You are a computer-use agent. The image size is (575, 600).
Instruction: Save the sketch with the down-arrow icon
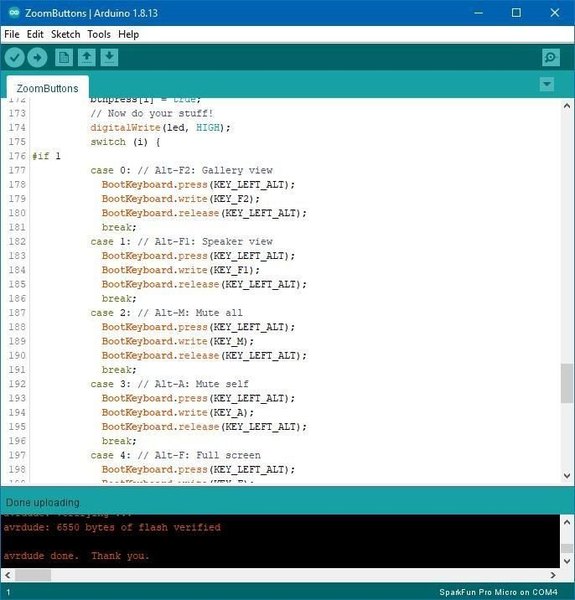click(x=109, y=58)
